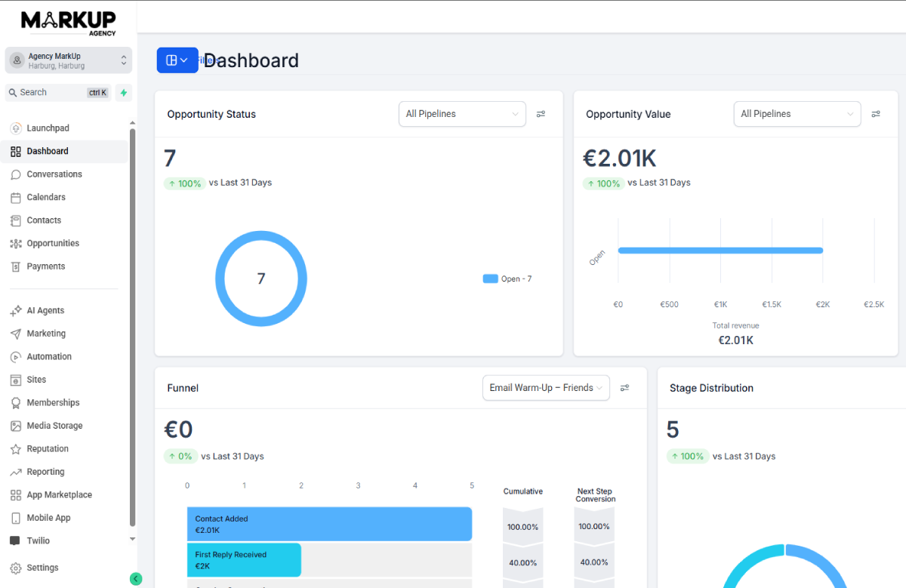Open filter settings icon for Opportunity Value
The image size is (906, 588).
(x=876, y=114)
